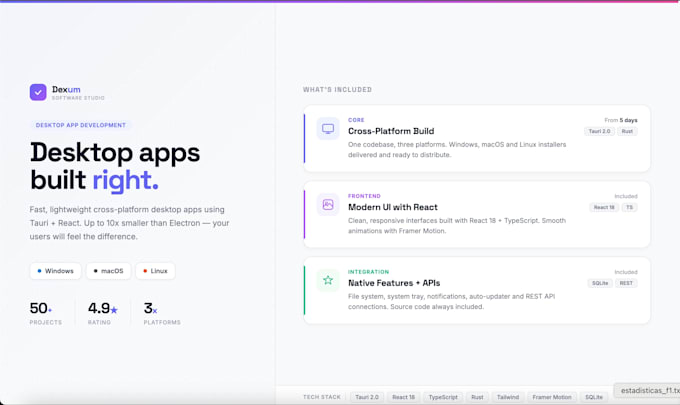Click the 50+ projects stat
The height and width of the screenshot is (405, 680).
pyautogui.click(x=45, y=313)
